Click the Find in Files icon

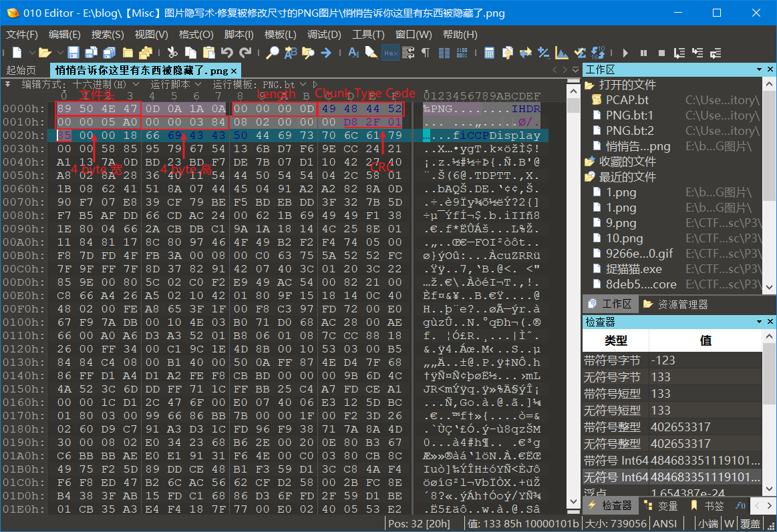pos(308,53)
